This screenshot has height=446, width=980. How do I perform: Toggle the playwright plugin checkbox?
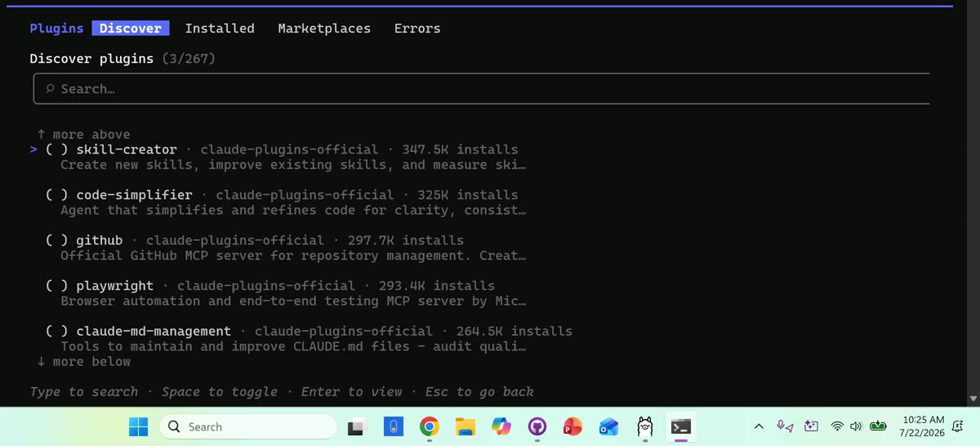[x=56, y=286]
